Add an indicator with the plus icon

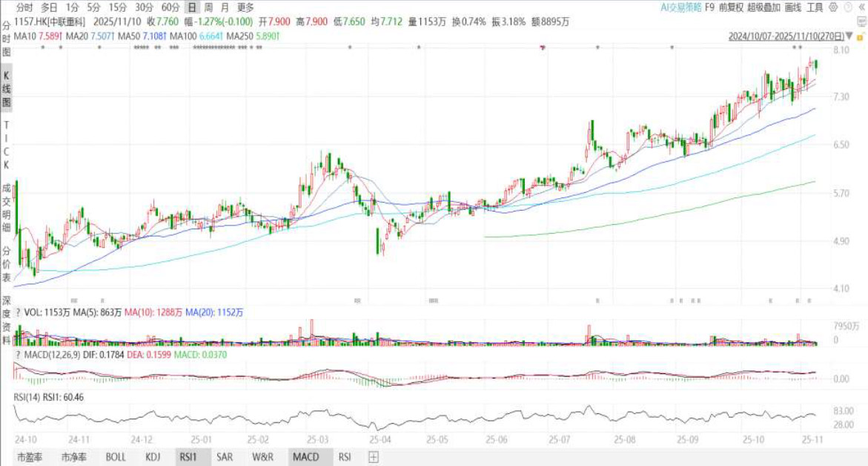click(374, 456)
